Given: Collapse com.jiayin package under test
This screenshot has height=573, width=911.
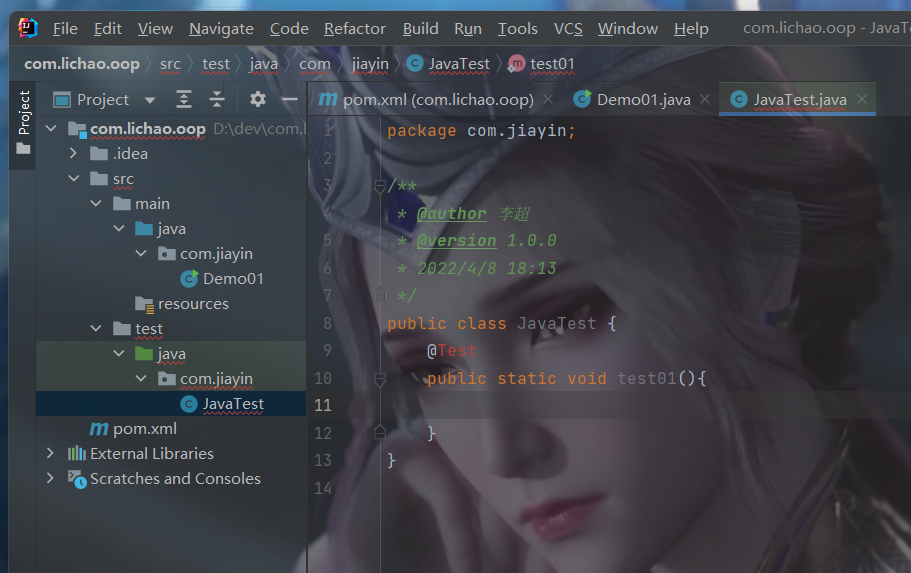Looking at the screenshot, I should (141, 378).
